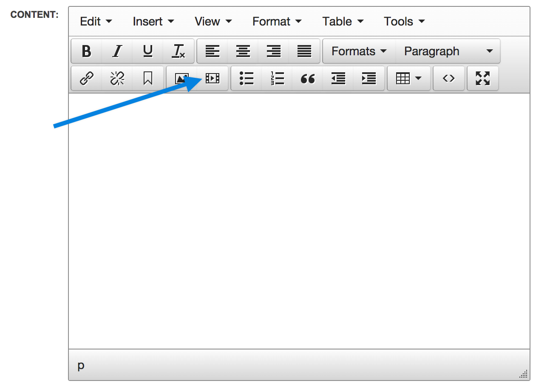Clear formatting with the Tx icon
Screen dimensions: 550x392
[x=179, y=51]
